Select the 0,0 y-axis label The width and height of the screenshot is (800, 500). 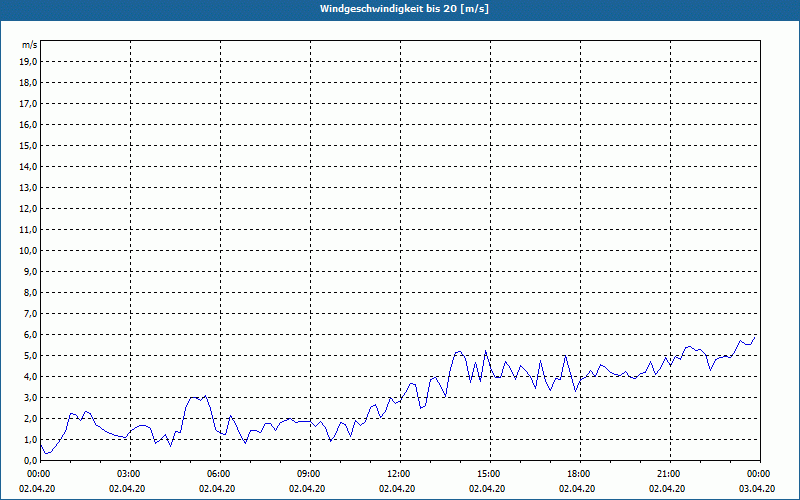click(x=31, y=460)
